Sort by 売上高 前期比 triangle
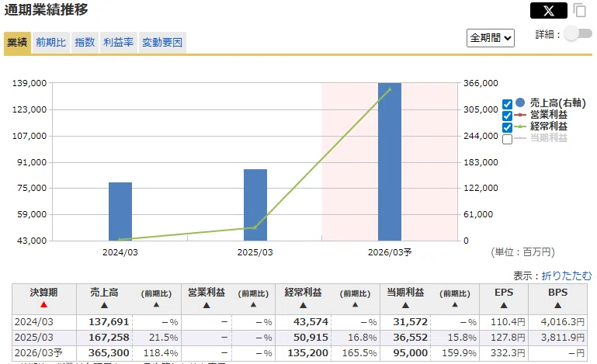The image size is (597, 364). coord(156,304)
